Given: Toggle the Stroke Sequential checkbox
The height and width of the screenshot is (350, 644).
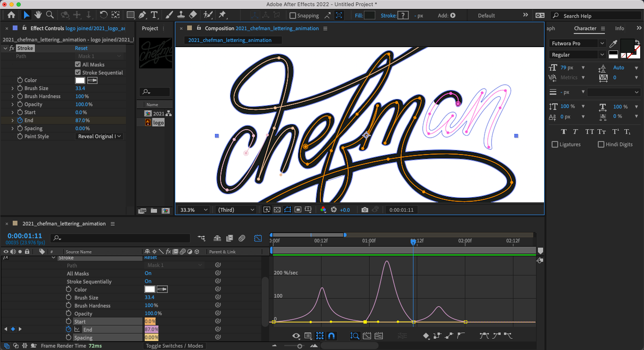Looking at the screenshot, I should pos(78,73).
